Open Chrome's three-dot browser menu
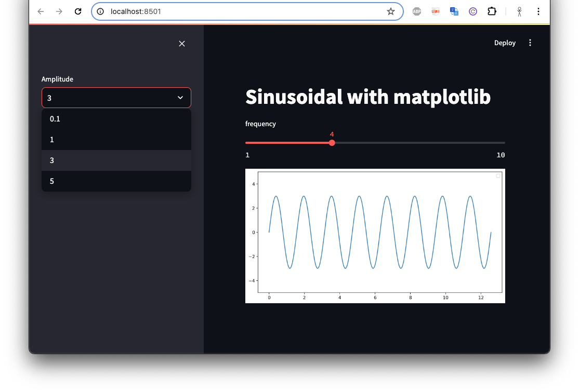 tap(538, 11)
